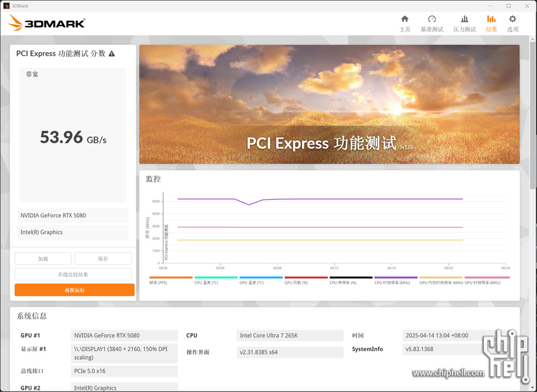Click the vertical scrollbar thumb on the right
This screenshot has width=537, height=392.
pyautogui.click(x=533, y=115)
